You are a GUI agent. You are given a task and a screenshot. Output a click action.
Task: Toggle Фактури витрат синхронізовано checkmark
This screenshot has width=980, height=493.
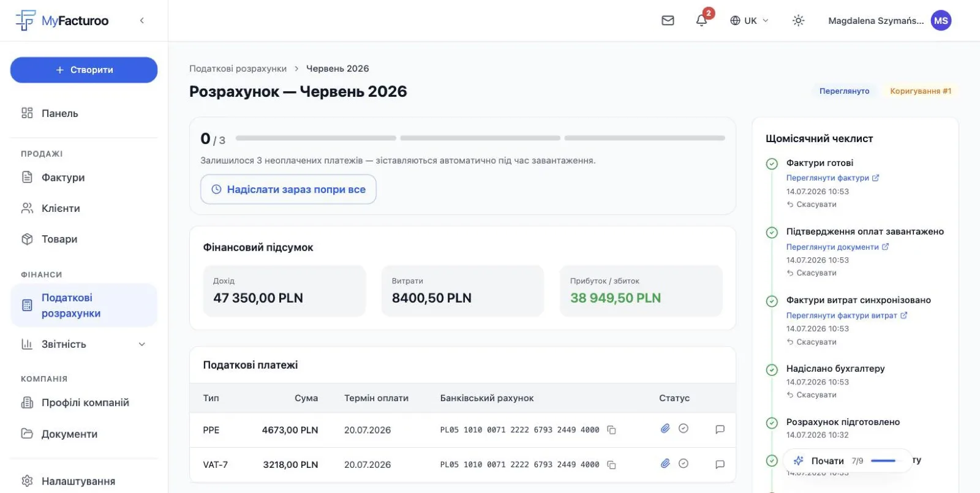pos(772,301)
